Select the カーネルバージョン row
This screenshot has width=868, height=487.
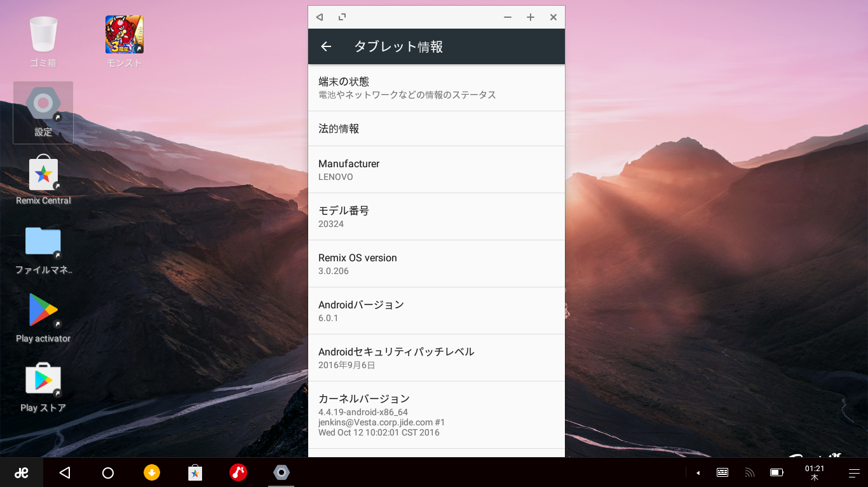tap(437, 415)
